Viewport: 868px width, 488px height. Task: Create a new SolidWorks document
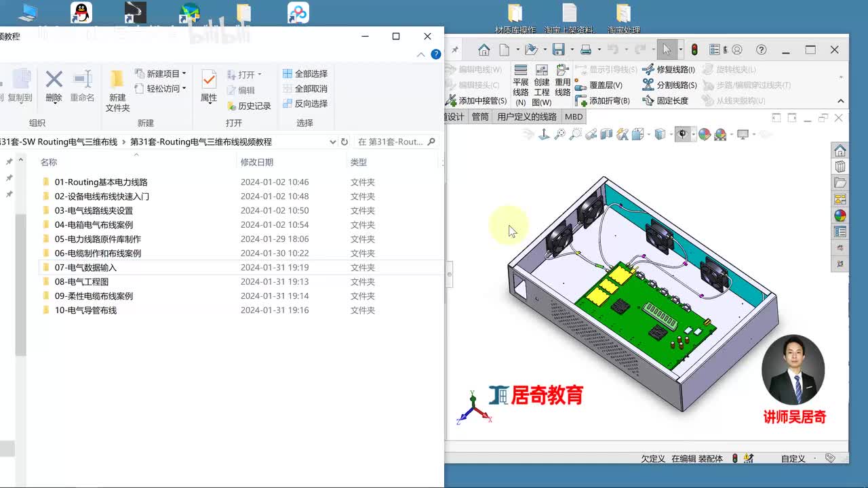tap(505, 49)
